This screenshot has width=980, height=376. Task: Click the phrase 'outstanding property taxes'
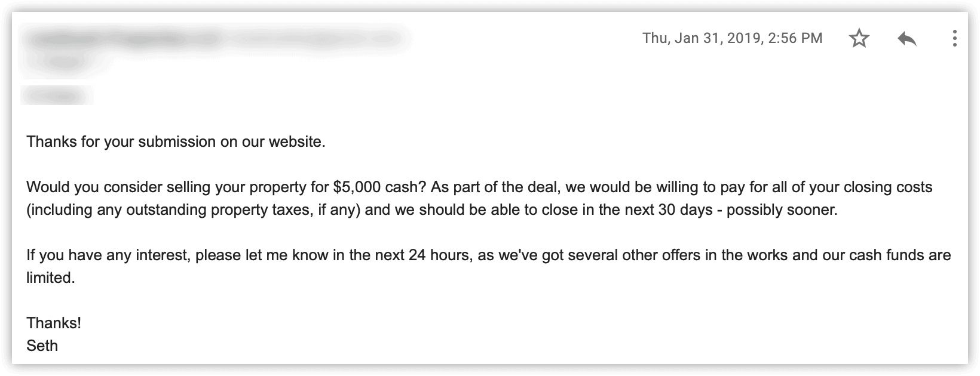point(218,210)
